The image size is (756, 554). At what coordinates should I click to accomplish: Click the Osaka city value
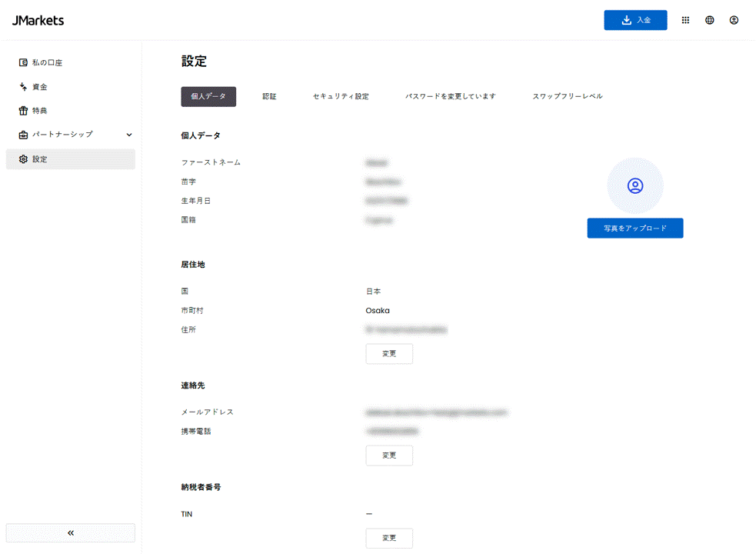(378, 311)
